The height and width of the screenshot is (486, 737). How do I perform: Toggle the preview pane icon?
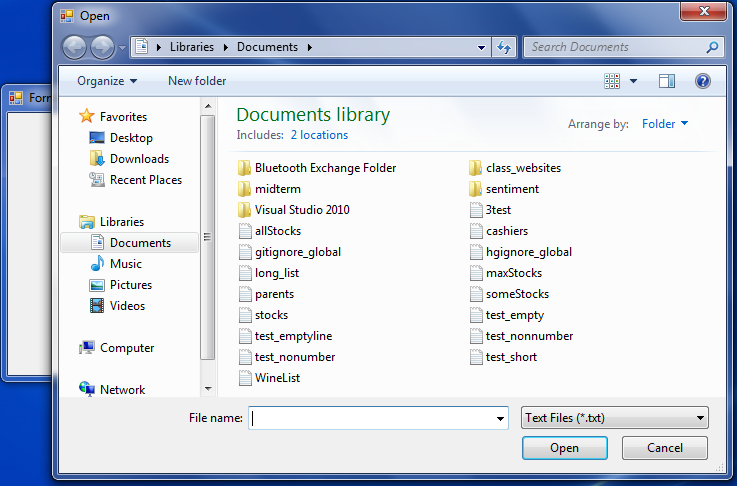click(x=666, y=81)
